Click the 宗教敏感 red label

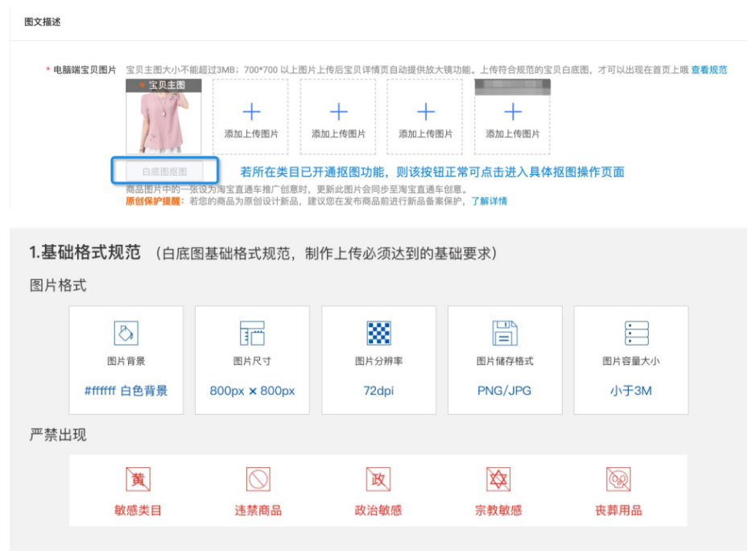(x=498, y=511)
